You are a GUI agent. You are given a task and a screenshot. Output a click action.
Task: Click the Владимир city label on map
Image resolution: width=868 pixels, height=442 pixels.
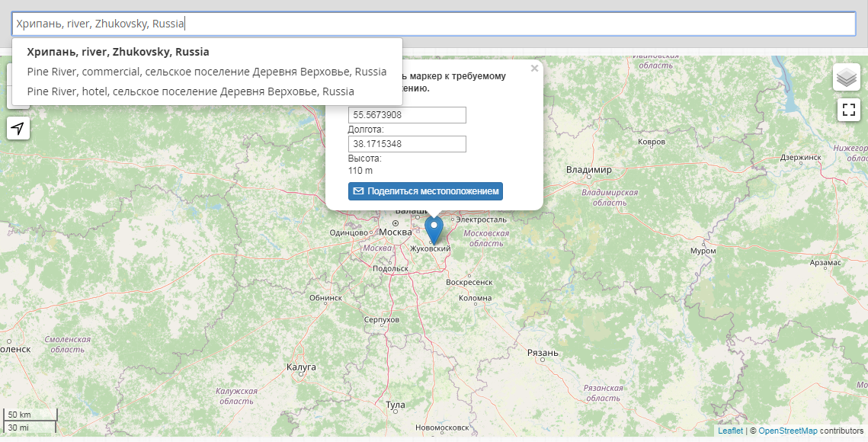point(589,169)
